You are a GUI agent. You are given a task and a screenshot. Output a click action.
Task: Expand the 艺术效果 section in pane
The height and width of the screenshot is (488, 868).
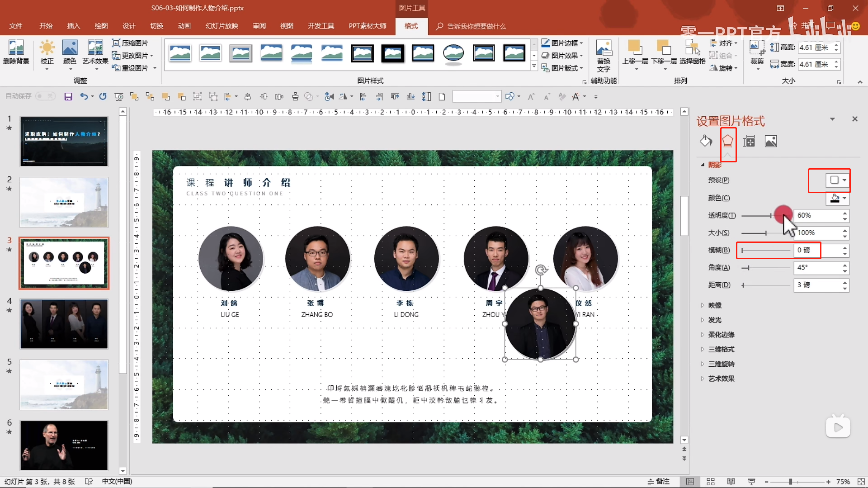(x=703, y=379)
